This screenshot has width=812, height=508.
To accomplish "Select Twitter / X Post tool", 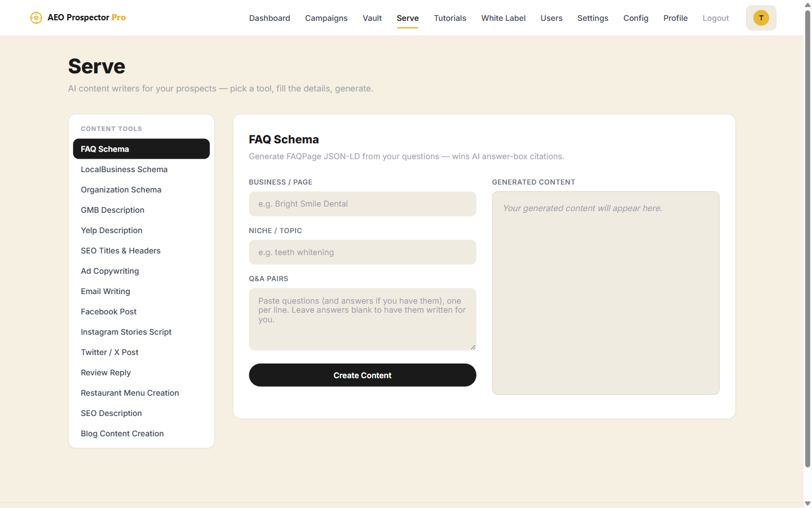I will [x=142, y=352].
